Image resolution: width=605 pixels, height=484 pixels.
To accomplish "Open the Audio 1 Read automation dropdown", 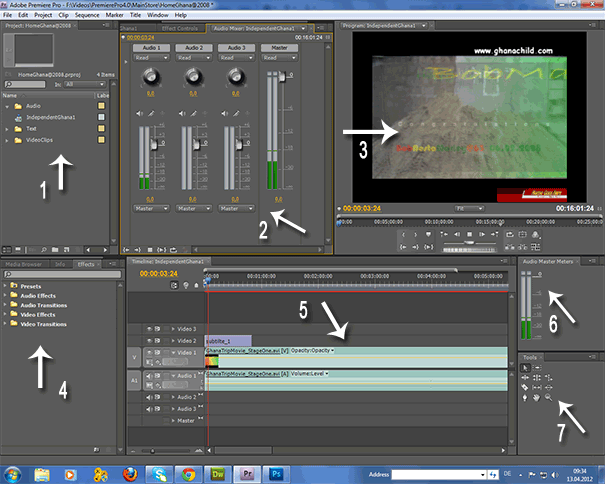I will (x=151, y=58).
